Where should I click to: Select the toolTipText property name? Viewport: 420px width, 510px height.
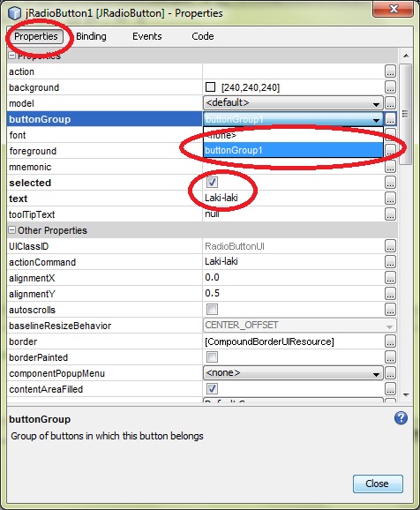click(x=32, y=214)
